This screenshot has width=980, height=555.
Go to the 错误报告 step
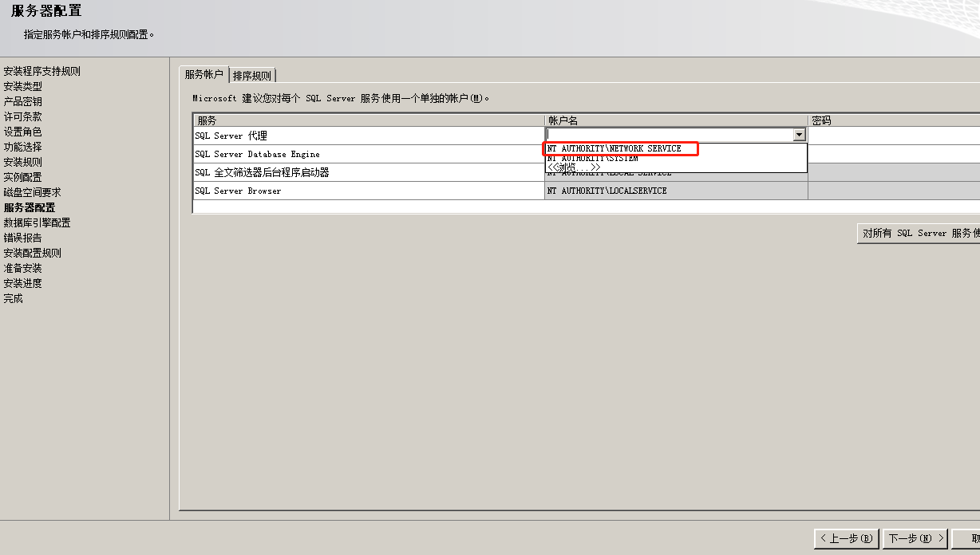22,238
